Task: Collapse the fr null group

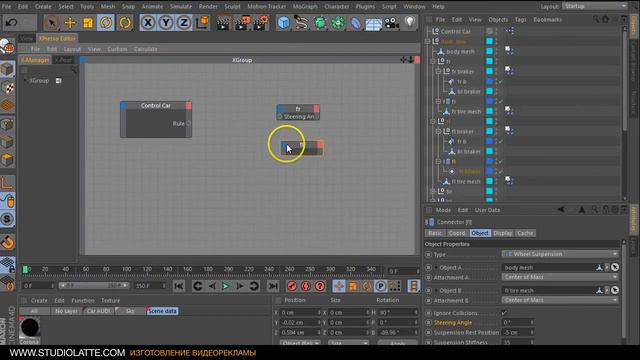Action: coord(433,61)
